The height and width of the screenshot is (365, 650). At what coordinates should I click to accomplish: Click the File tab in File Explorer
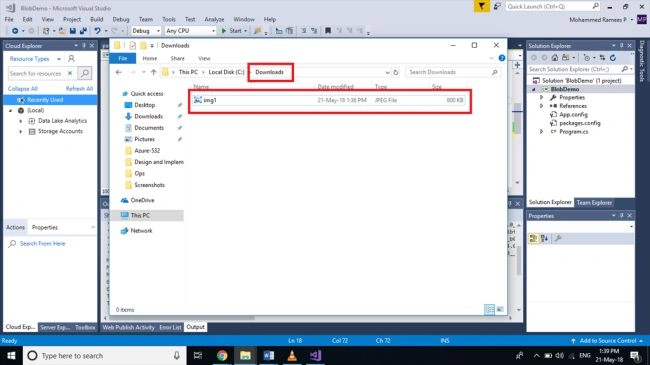123,58
